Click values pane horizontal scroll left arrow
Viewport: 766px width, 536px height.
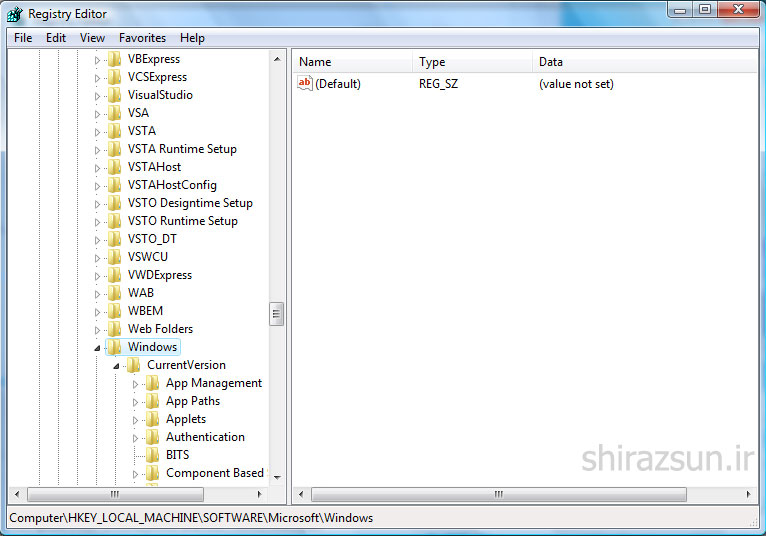tap(301, 494)
